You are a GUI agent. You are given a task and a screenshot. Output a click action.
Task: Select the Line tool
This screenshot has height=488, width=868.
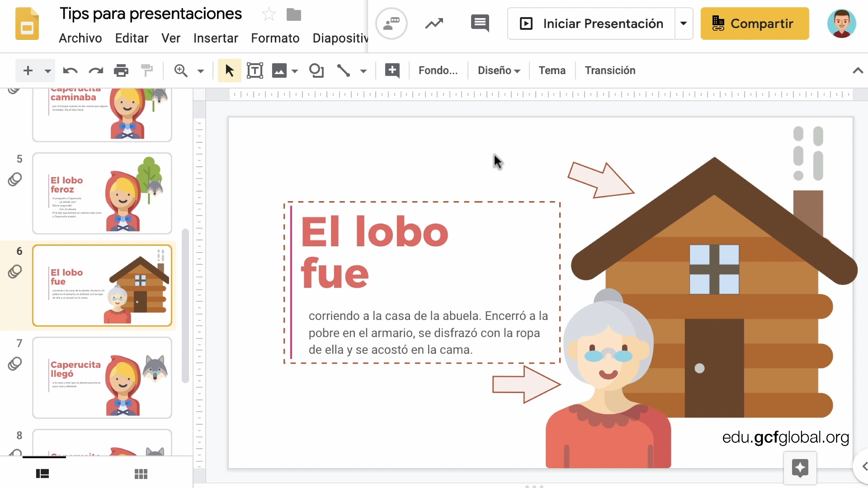(344, 71)
